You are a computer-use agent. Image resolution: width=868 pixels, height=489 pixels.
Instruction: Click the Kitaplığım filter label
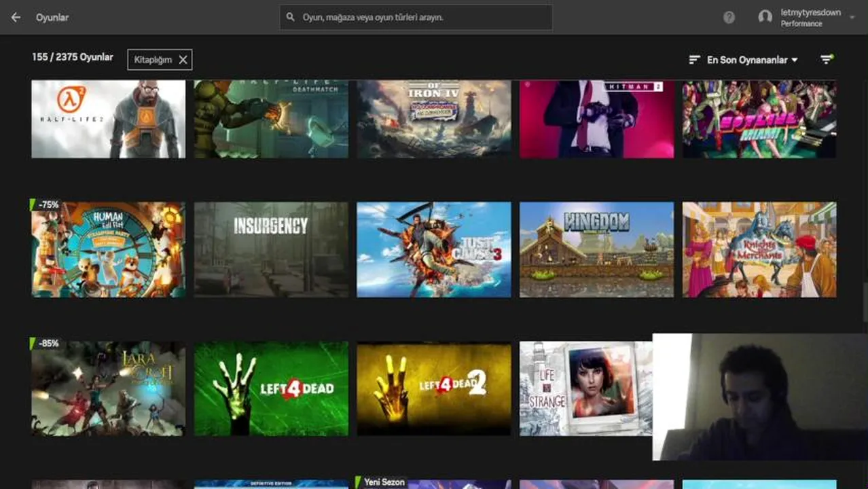tap(153, 60)
